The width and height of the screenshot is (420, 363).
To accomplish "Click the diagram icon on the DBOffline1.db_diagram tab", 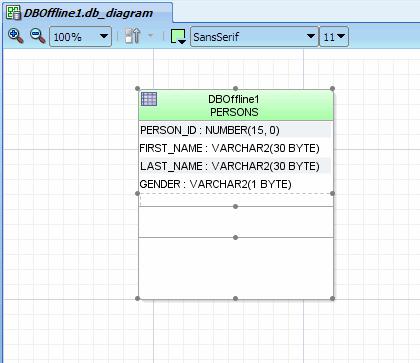I will [13, 13].
